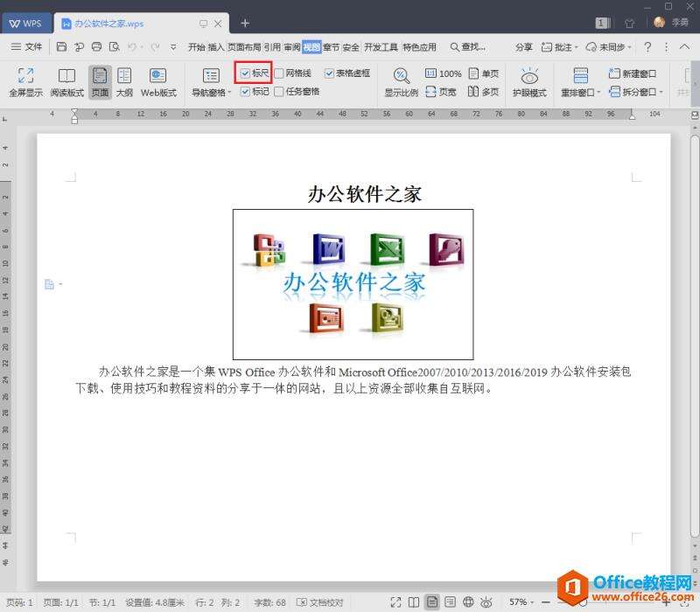Open the 审阅 review tab
Screen dimensions: 700x612
coord(292,47)
